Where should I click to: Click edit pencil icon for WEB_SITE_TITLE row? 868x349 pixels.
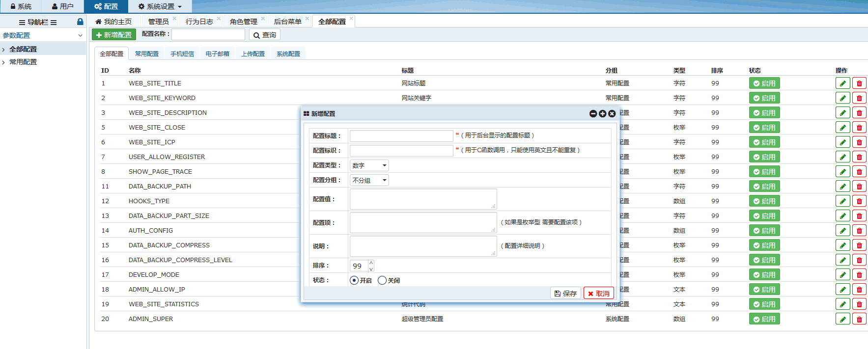coord(842,83)
